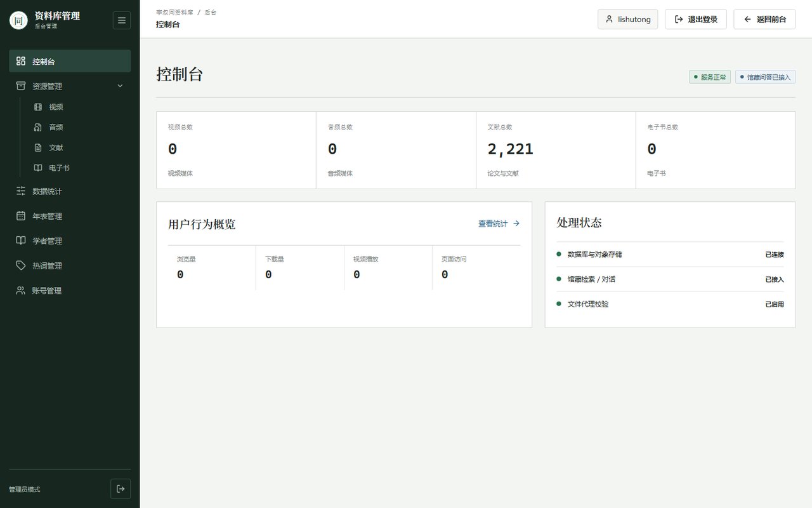Click the 资料库 breadcrumb link
The width and height of the screenshot is (812, 508).
tap(174, 12)
